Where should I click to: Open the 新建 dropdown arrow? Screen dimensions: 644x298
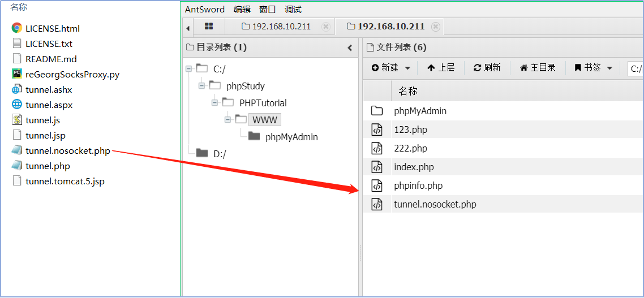(x=407, y=68)
